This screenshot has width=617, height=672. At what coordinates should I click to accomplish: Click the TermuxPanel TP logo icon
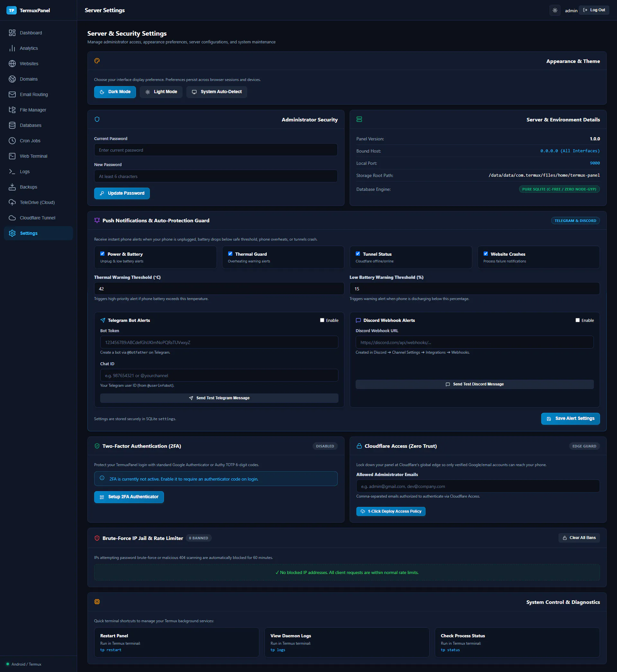(12, 10)
